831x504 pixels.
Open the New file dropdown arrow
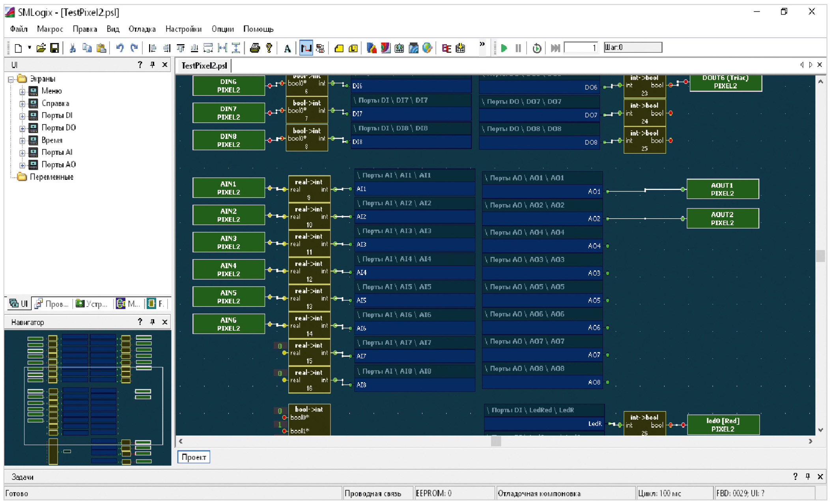pyautogui.click(x=29, y=48)
